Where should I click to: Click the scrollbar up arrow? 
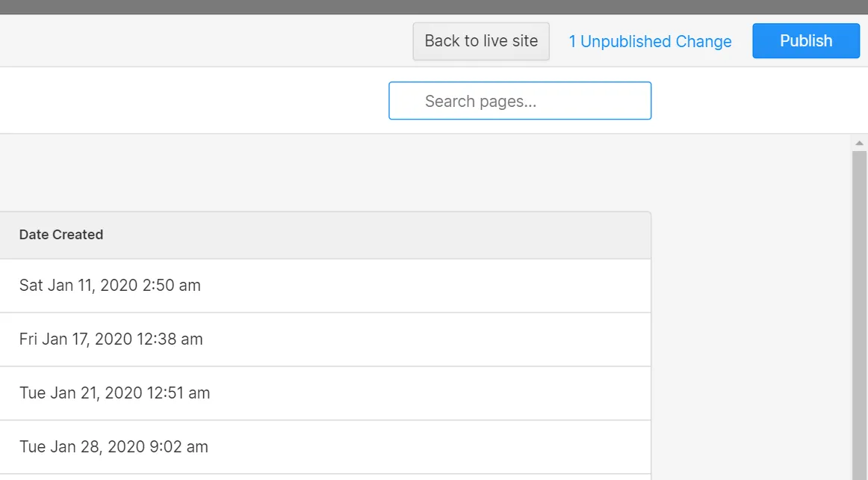[859, 142]
